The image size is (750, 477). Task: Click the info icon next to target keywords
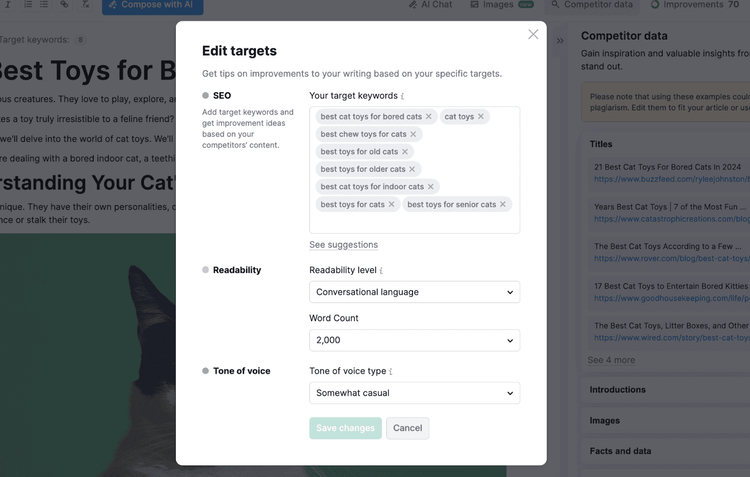point(402,96)
